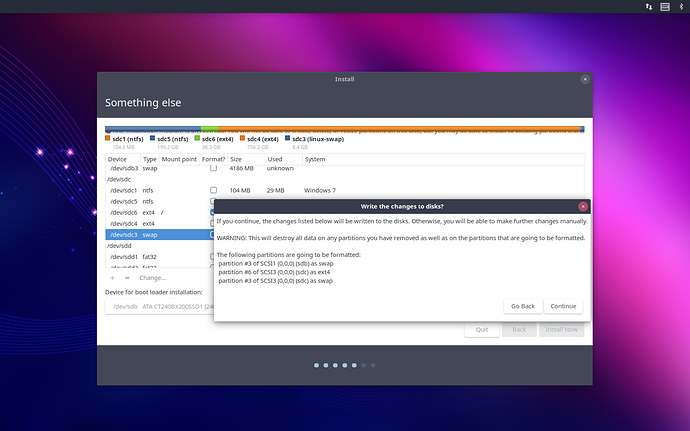
Task: Select the /dev/sdc disk row
Action: click(345, 179)
